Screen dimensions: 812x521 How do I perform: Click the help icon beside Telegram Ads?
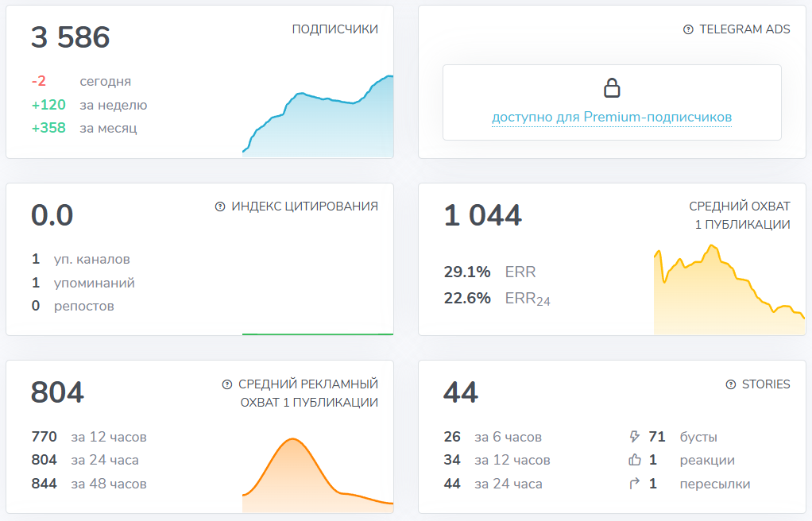coord(688,29)
